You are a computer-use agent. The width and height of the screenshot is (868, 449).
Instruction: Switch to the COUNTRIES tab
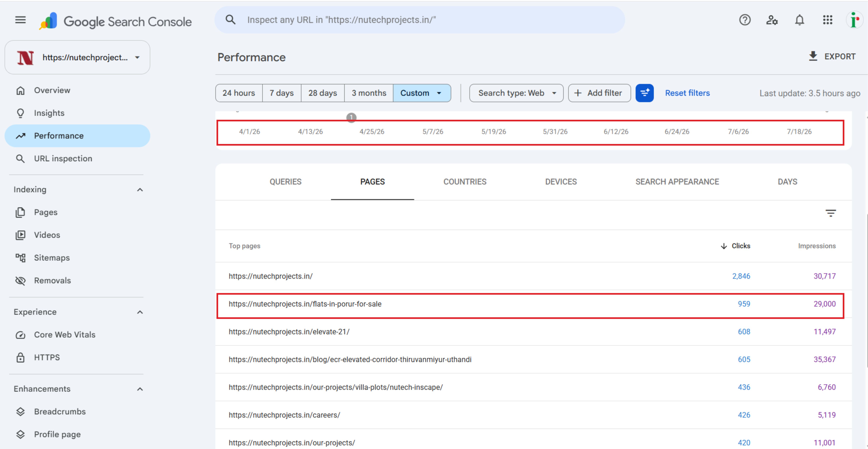pos(465,182)
